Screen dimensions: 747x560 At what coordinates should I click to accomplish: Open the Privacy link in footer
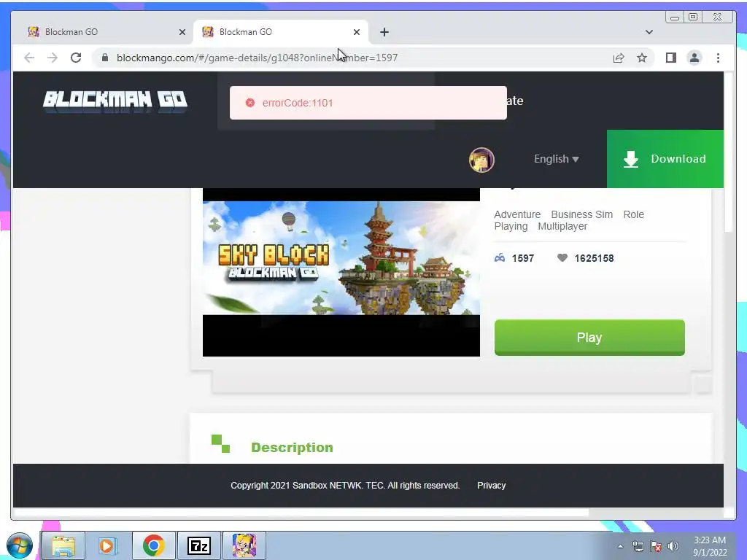point(491,485)
